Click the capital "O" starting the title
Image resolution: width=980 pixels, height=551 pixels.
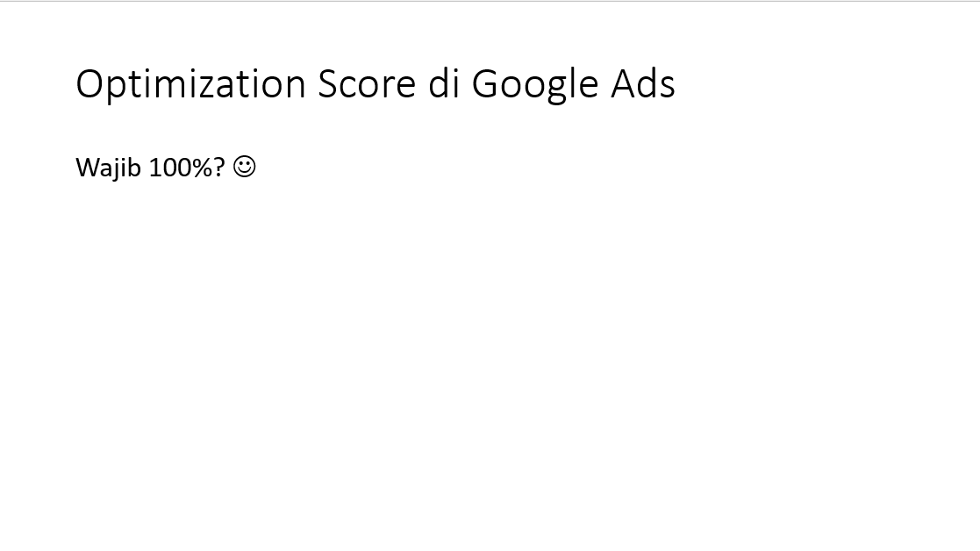click(x=91, y=85)
